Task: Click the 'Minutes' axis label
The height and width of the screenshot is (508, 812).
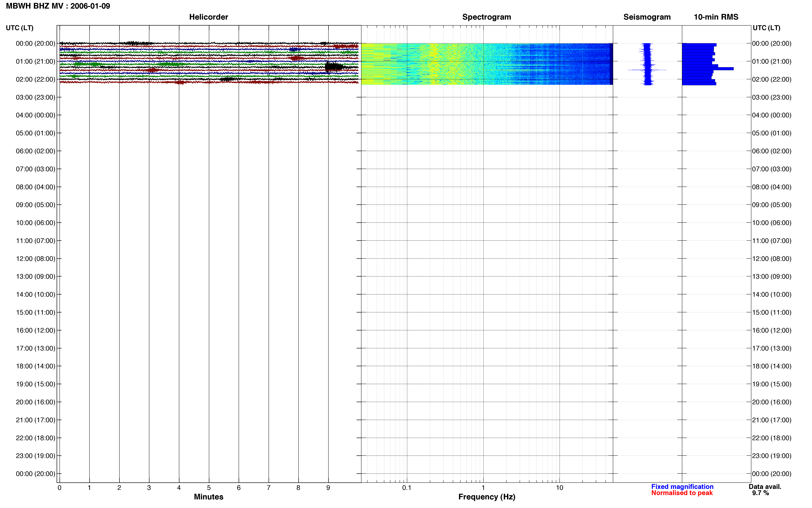Action: pyautogui.click(x=209, y=497)
